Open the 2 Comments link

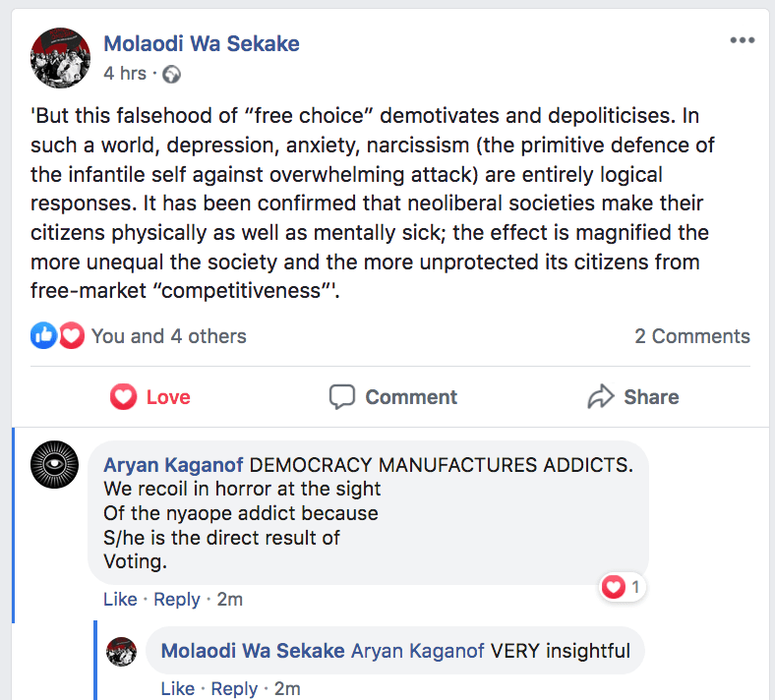[691, 336]
